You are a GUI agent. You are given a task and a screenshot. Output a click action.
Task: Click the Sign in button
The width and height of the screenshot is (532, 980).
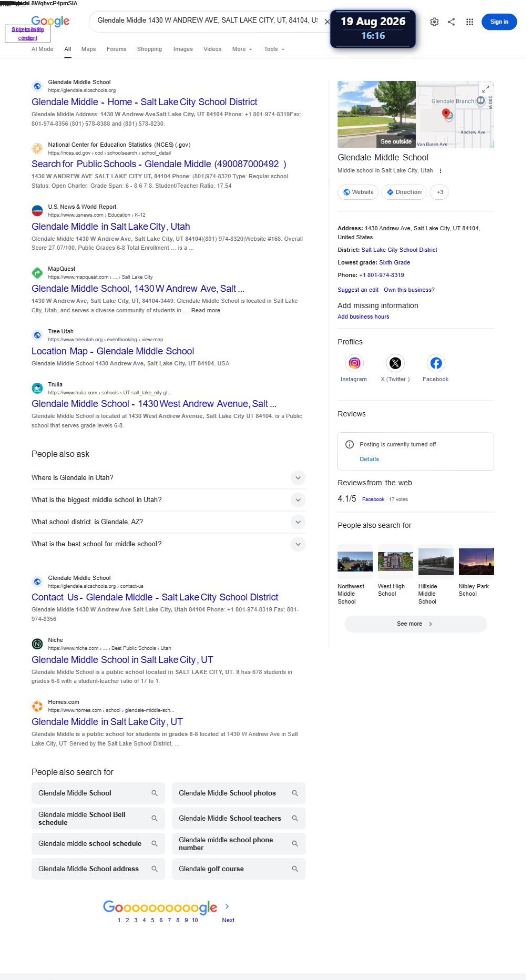(x=499, y=22)
